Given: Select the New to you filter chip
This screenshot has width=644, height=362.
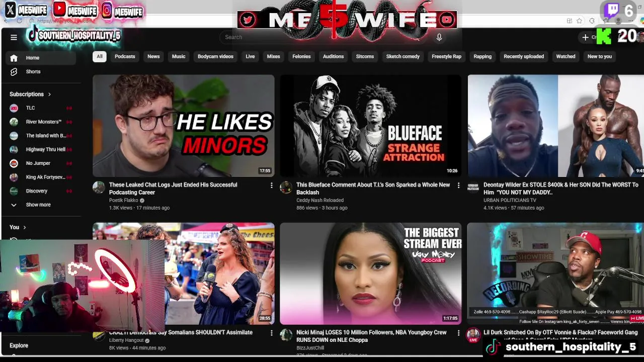Looking at the screenshot, I should point(600,57).
